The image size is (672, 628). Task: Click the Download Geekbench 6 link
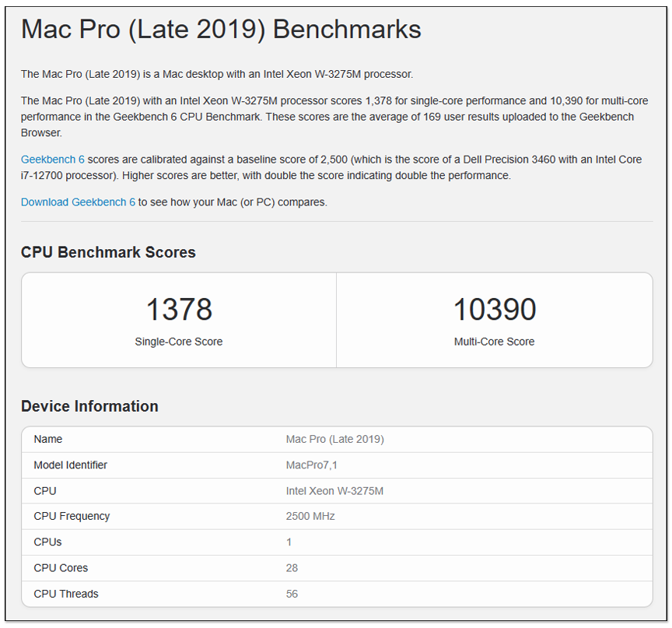pos(78,202)
